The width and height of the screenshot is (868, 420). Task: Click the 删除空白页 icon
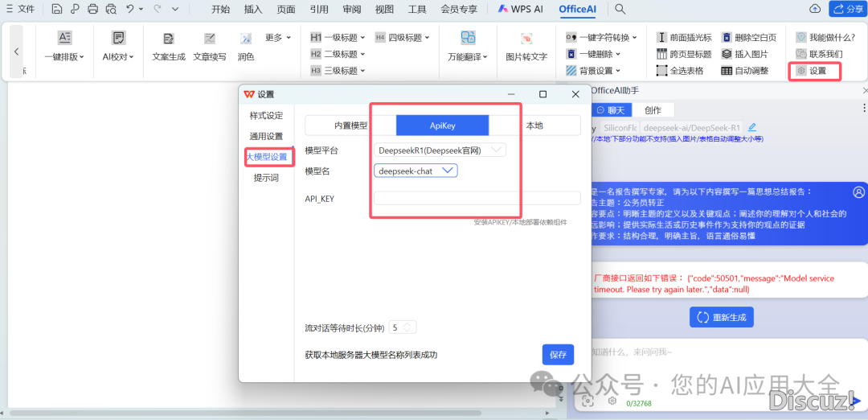[749, 37]
